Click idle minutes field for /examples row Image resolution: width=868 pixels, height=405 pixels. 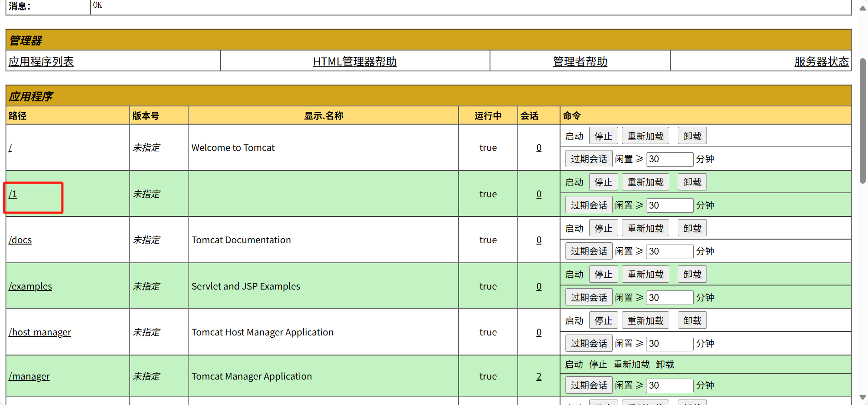point(670,298)
